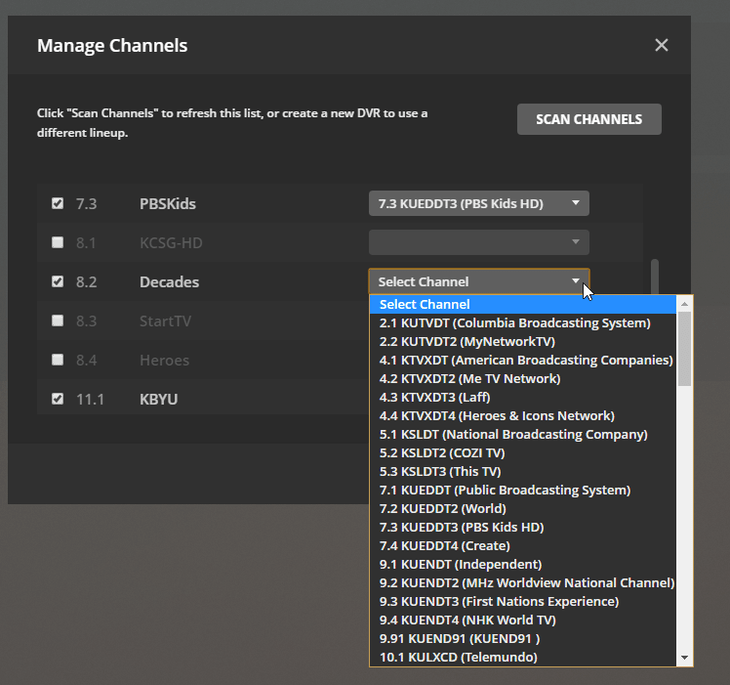The width and height of the screenshot is (730, 685).
Task: Uncheck the 8.2 Decades checkbox
Action: tap(57, 282)
